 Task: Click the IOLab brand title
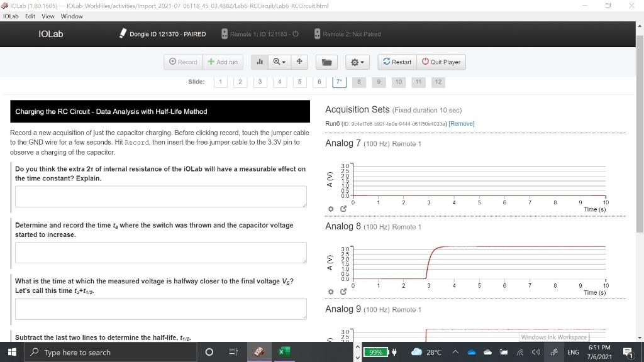(51, 34)
